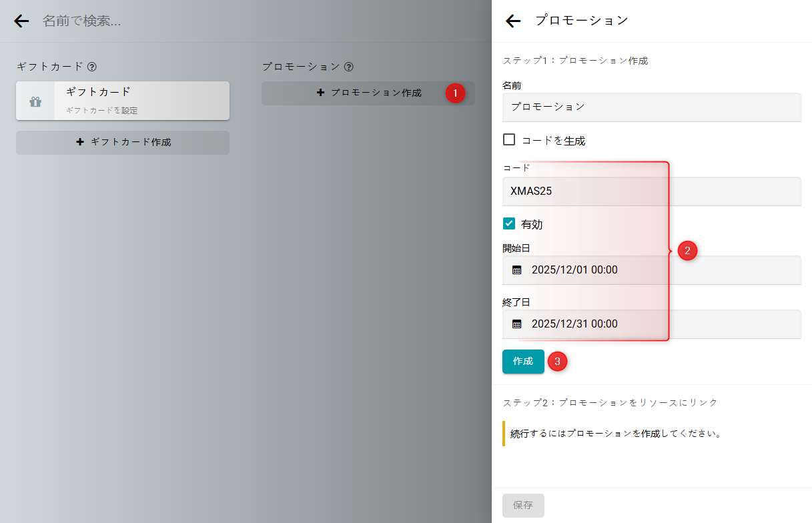This screenshot has width=812, height=523.
Task: Click the 終了日 date value 2025/12/31
Action: [x=574, y=324]
